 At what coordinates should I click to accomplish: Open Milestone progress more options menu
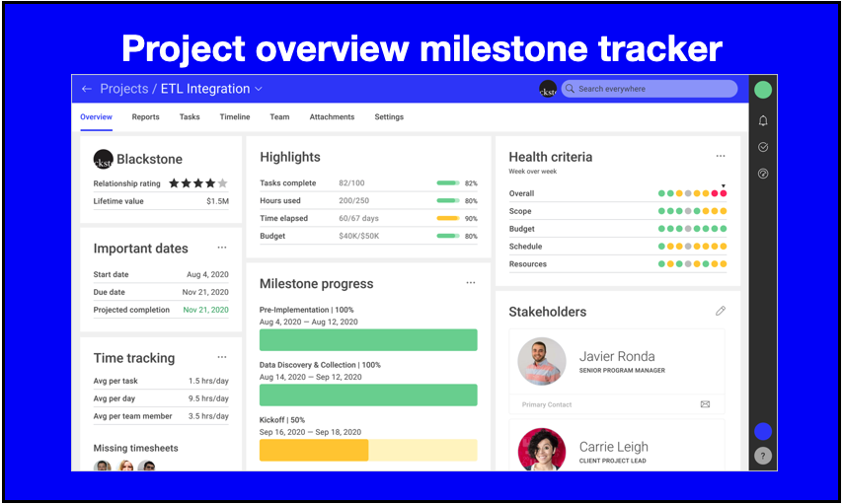coord(471,283)
